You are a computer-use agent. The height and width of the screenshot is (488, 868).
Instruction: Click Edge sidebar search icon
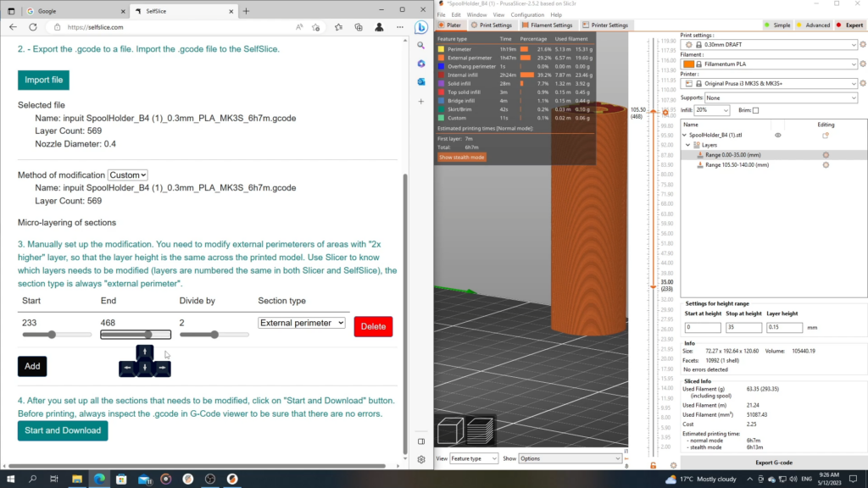point(421,46)
